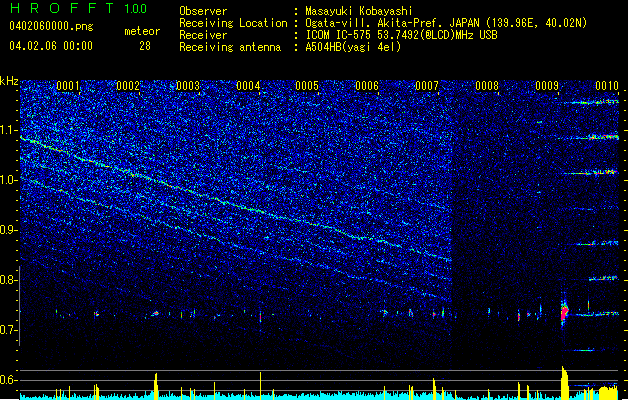Click the 0.8 frequency axis label

9,280
